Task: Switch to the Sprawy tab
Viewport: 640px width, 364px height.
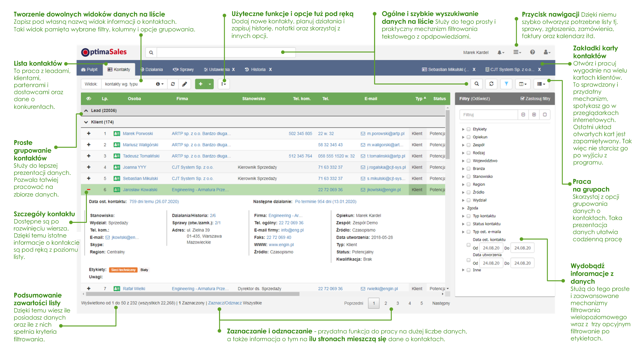Action: click(x=183, y=70)
